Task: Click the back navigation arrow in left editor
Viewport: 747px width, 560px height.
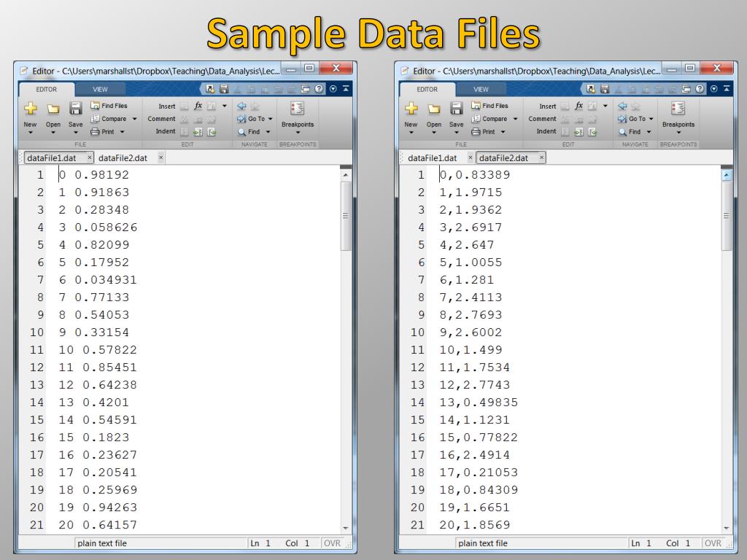Action: (241, 106)
